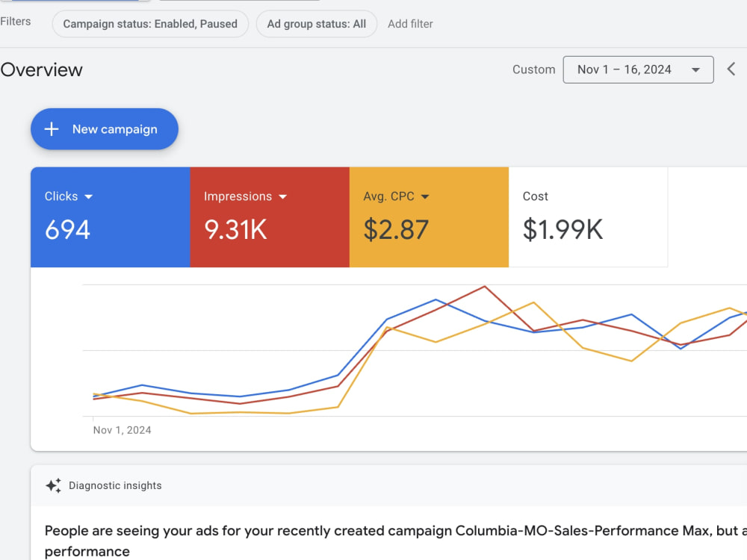Go to the previous date range with the left chevron
747x560 pixels.
[731, 69]
